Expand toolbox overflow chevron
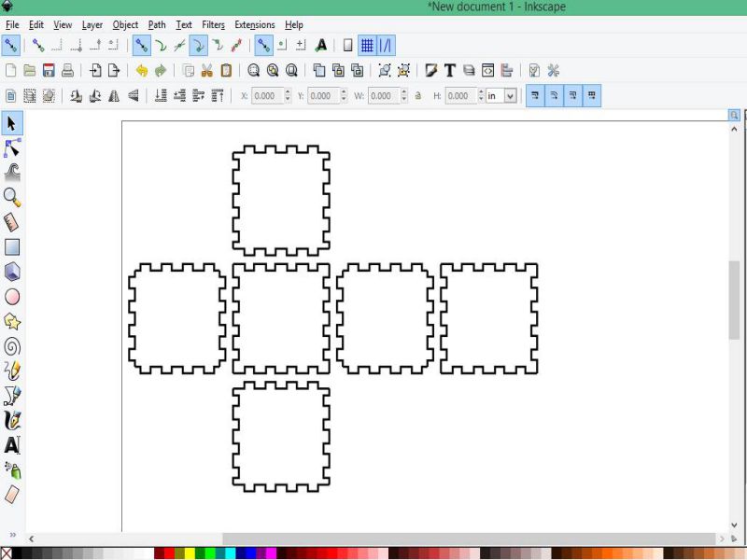Image resolution: width=747 pixels, height=560 pixels. point(12,535)
